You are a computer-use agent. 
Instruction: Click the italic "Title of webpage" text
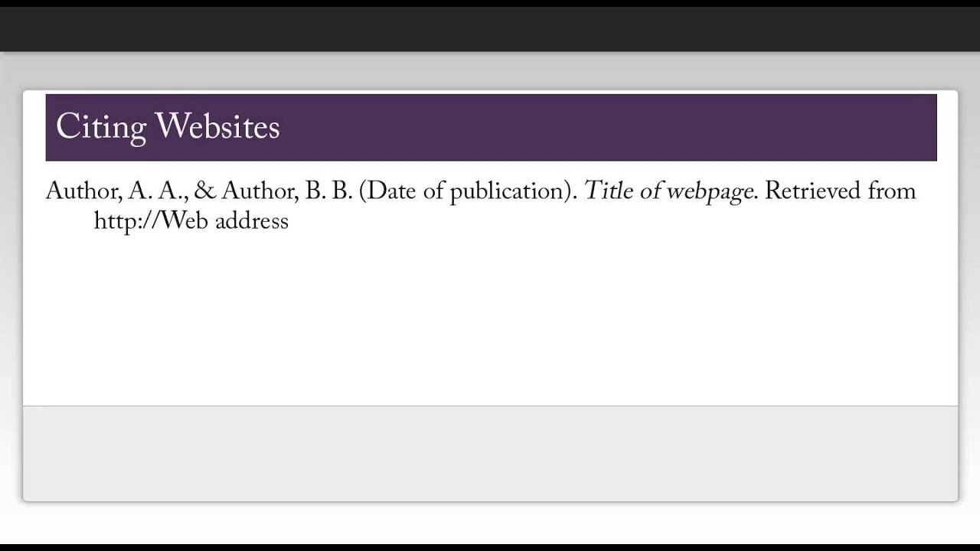[x=670, y=191]
